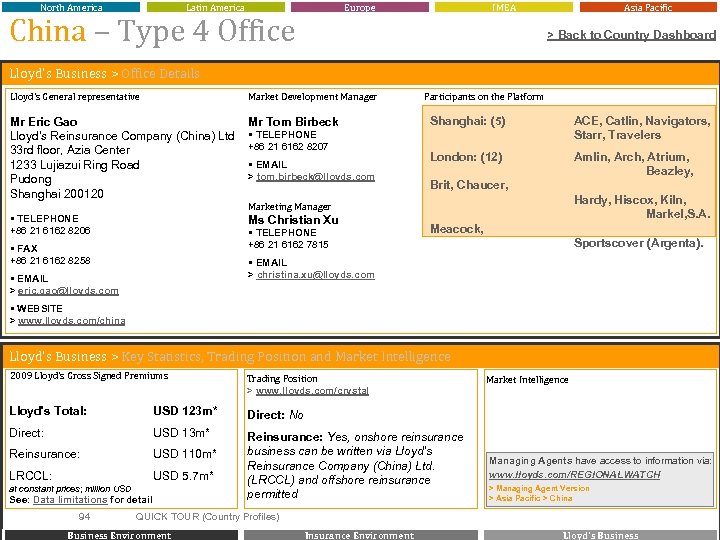Viewport: 720px width, 540px height.
Task: Click Shanghai 200120 address line
Action: pos(56,194)
